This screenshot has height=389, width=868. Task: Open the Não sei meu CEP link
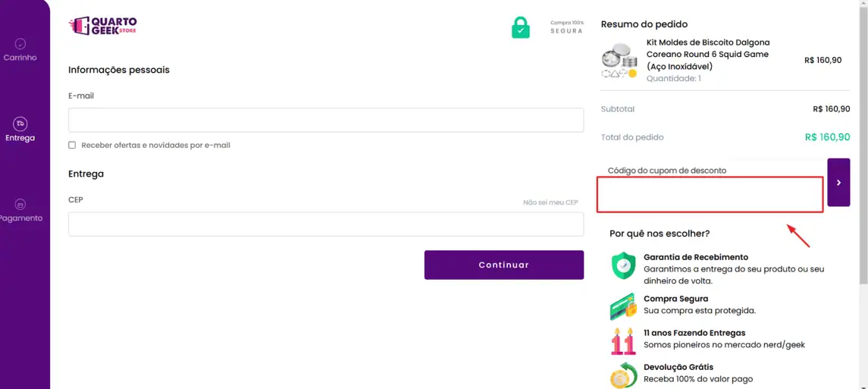(550, 202)
